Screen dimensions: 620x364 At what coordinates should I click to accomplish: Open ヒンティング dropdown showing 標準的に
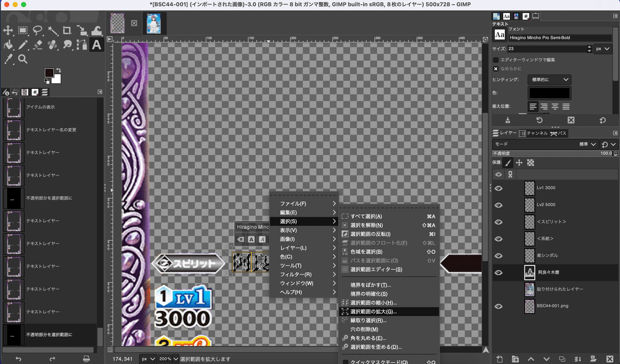click(549, 80)
